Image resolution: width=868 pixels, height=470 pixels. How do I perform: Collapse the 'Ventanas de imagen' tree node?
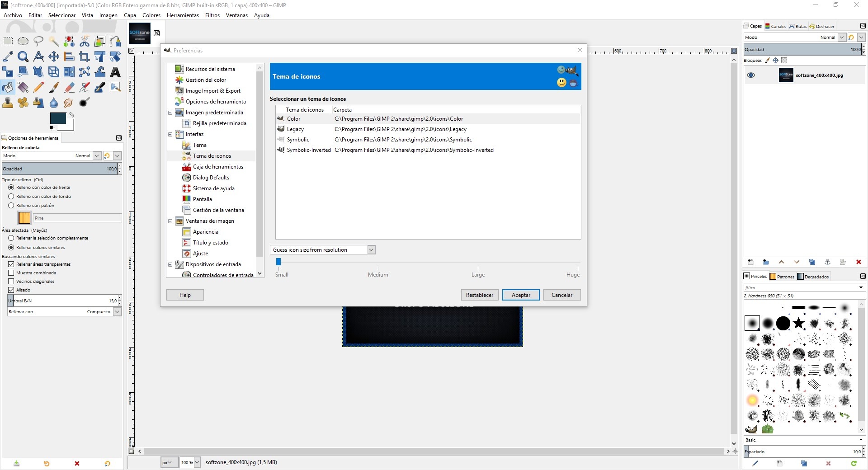pos(170,221)
